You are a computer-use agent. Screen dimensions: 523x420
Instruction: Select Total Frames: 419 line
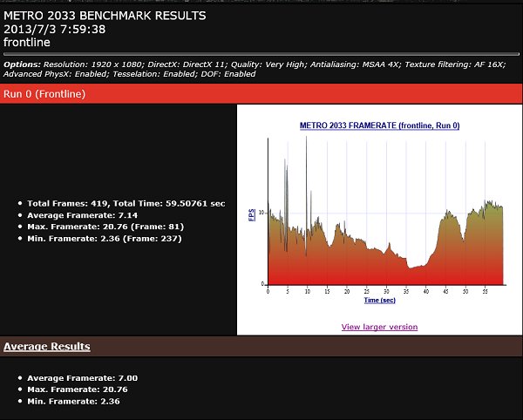[x=126, y=203]
